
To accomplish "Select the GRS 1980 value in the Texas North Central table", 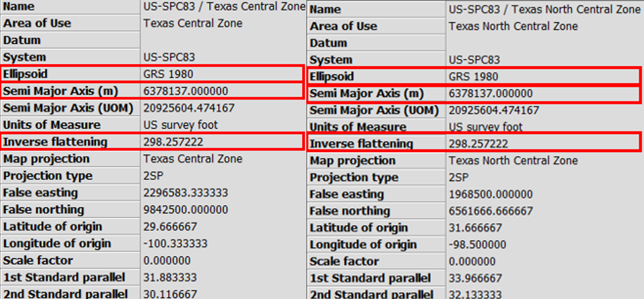I will (x=473, y=77).
